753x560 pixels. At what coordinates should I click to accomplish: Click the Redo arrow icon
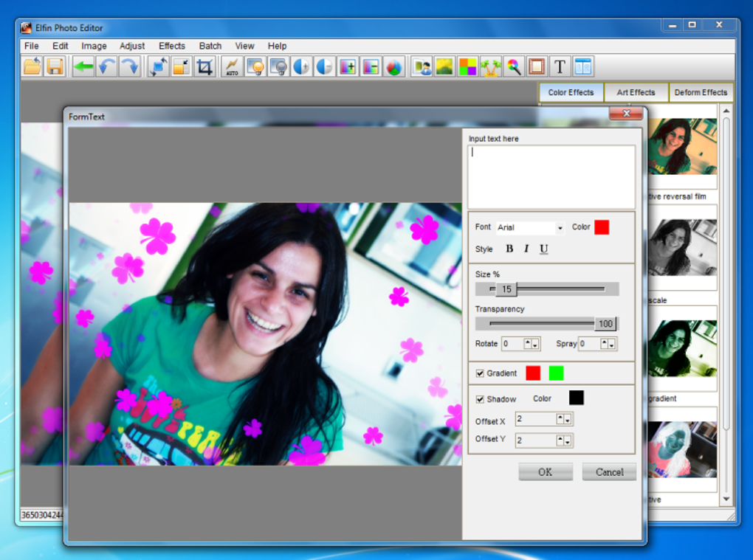click(x=129, y=66)
